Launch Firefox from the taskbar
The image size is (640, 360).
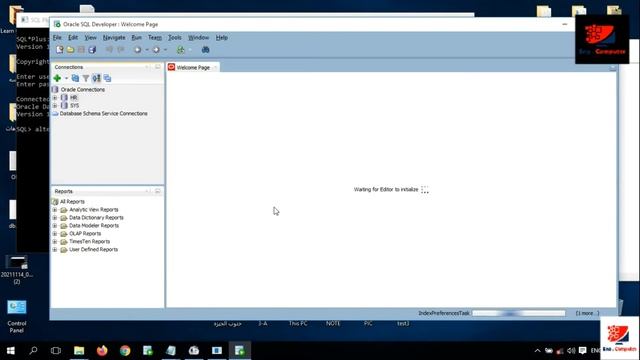tap(102, 351)
